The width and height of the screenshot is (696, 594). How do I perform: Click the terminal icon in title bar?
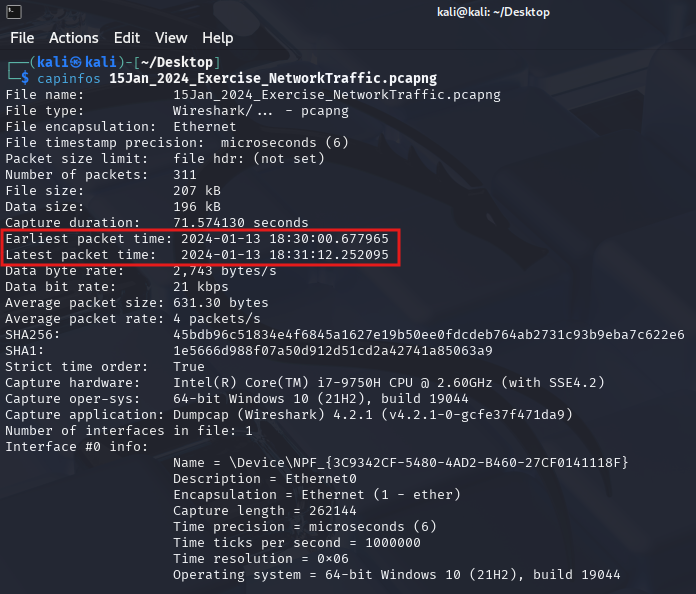[14, 12]
